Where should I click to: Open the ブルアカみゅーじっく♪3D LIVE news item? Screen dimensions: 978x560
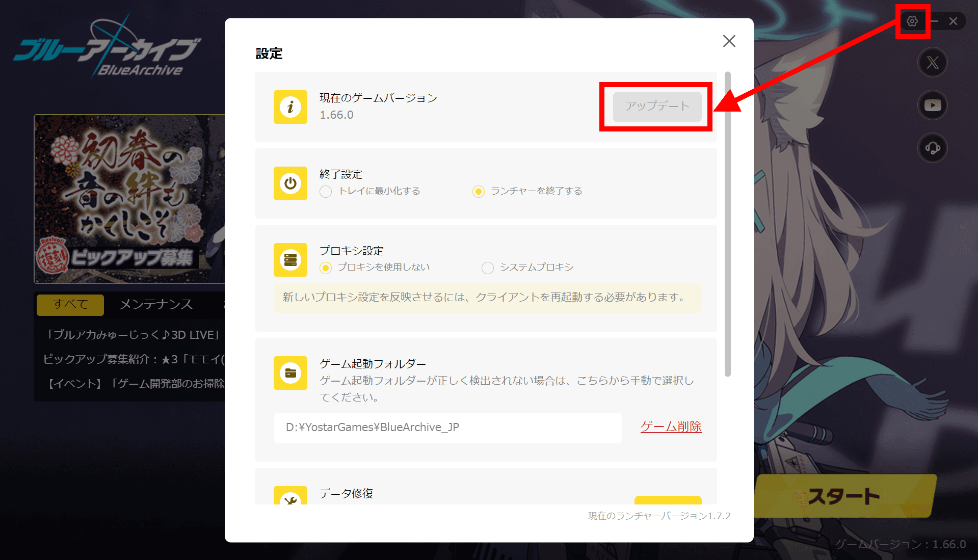point(134,335)
